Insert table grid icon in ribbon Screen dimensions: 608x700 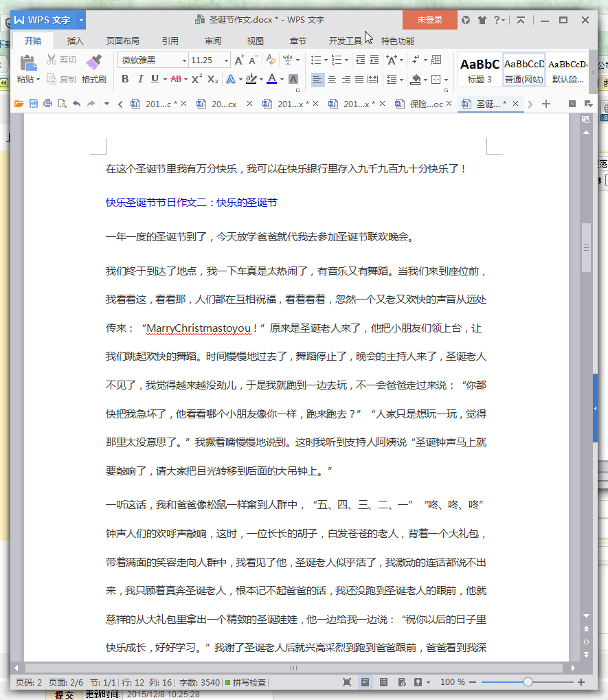click(x=436, y=60)
